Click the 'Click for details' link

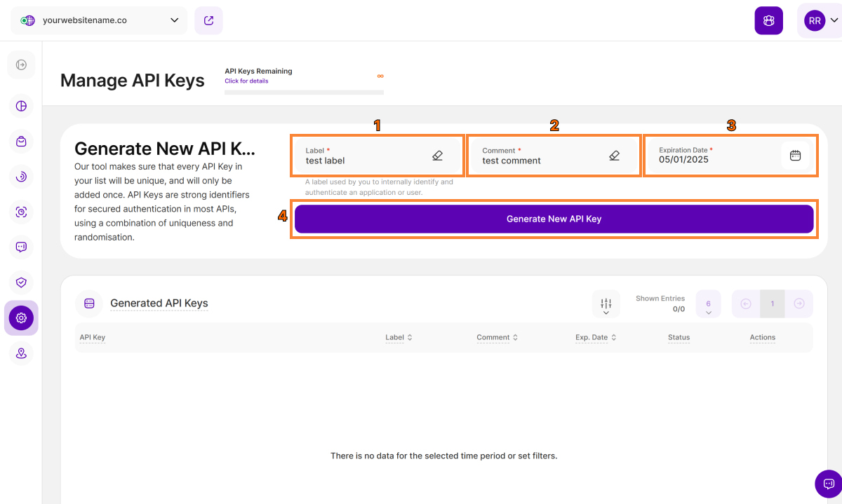[246, 81]
